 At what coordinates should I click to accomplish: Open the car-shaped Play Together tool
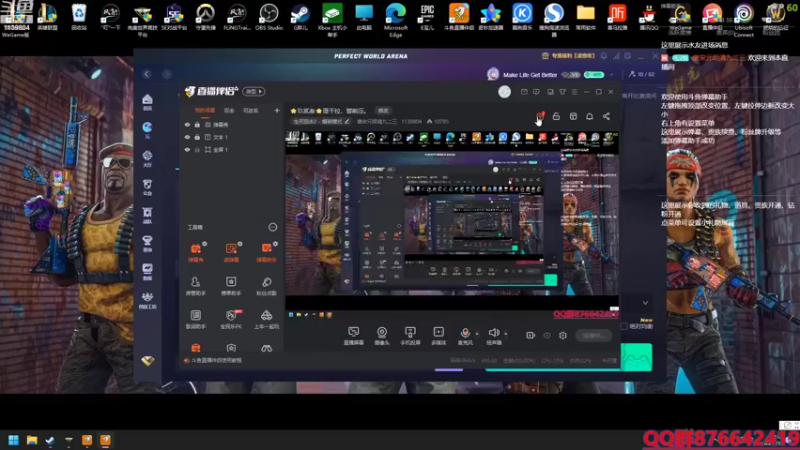coord(266,319)
